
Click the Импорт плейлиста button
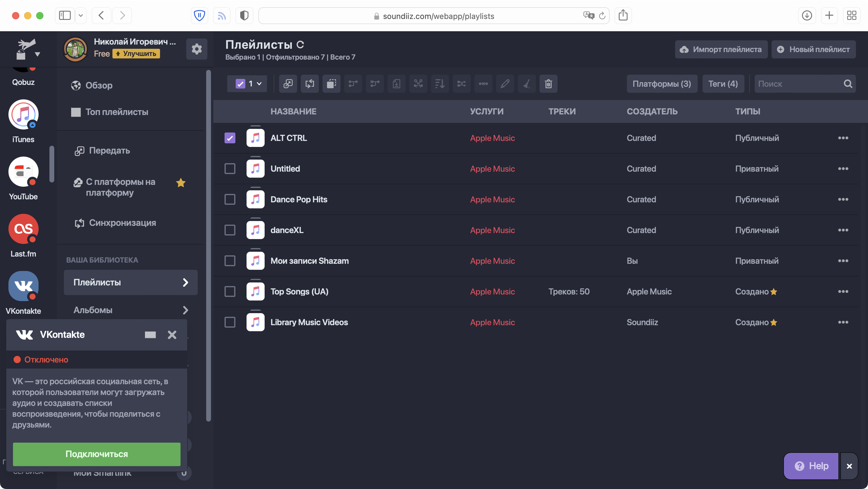click(x=721, y=49)
